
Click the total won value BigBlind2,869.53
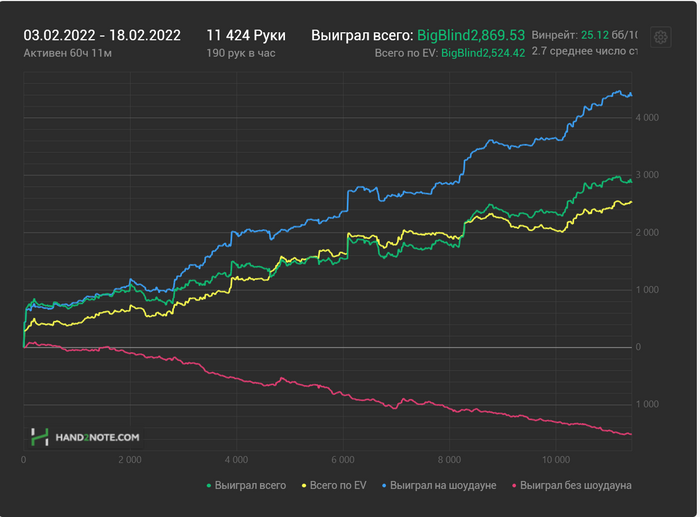pyautogui.click(x=471, y=35)
